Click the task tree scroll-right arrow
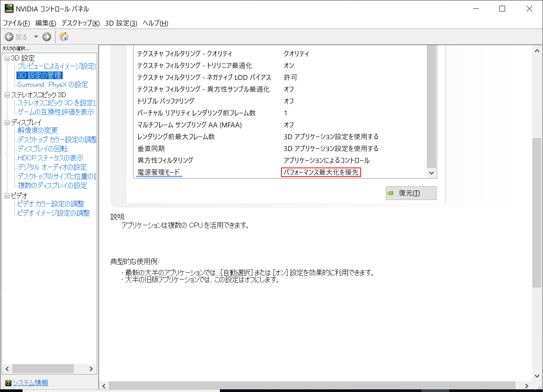The width and height of the screenshot is (543, 392). (91, 369)
